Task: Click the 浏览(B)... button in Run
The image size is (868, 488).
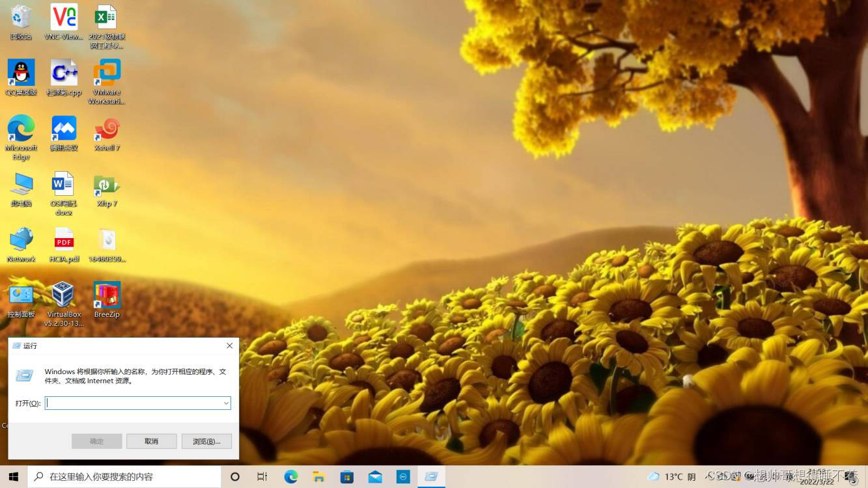Action: tap(206, 441)
